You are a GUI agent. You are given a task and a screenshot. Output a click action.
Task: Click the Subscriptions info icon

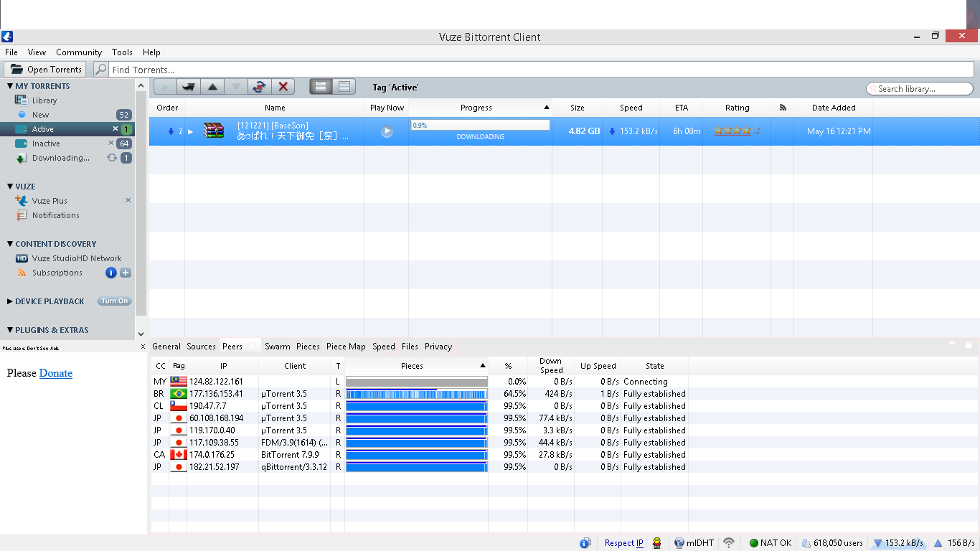click(x=111, y=273)
